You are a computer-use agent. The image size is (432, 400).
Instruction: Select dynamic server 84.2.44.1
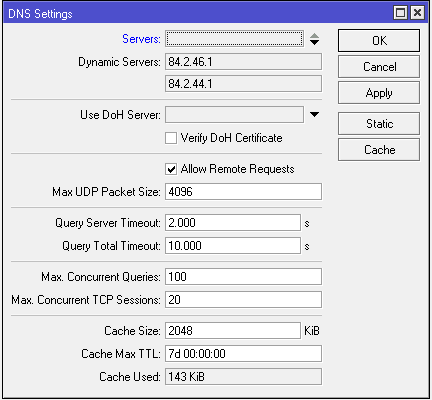243,84
